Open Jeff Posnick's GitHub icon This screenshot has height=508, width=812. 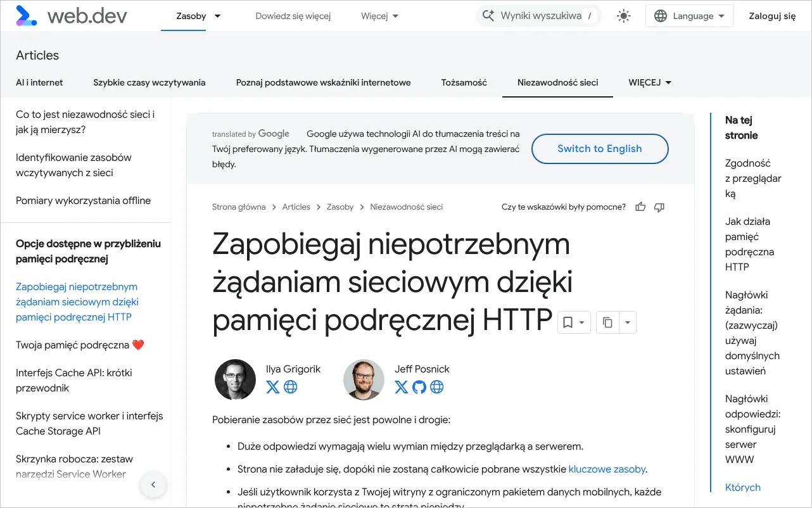pyautogui.click(x=419, y=386)
